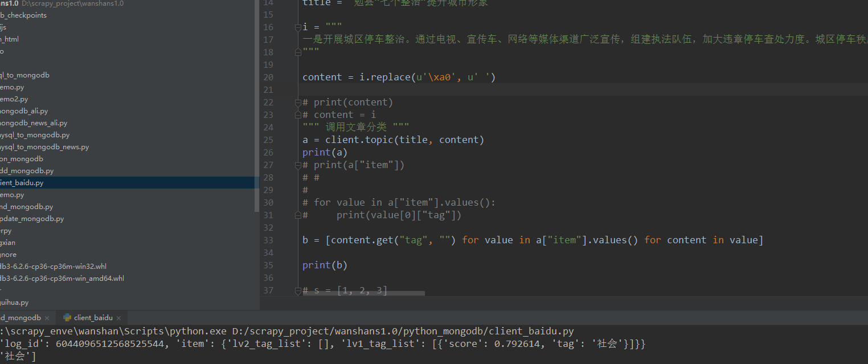Place cursor on the print(a) line
The height and width of the screenshot is (364, 868).
tap(325, 153)
